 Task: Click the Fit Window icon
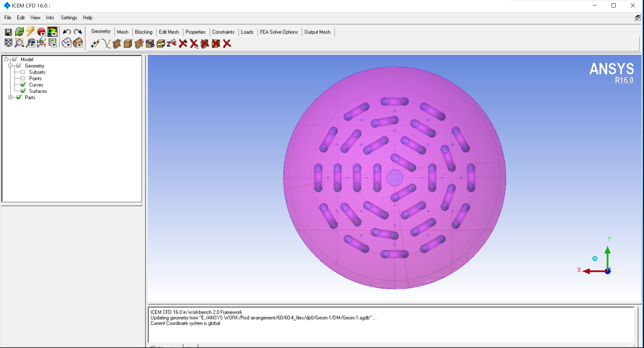tap(8, 43)
